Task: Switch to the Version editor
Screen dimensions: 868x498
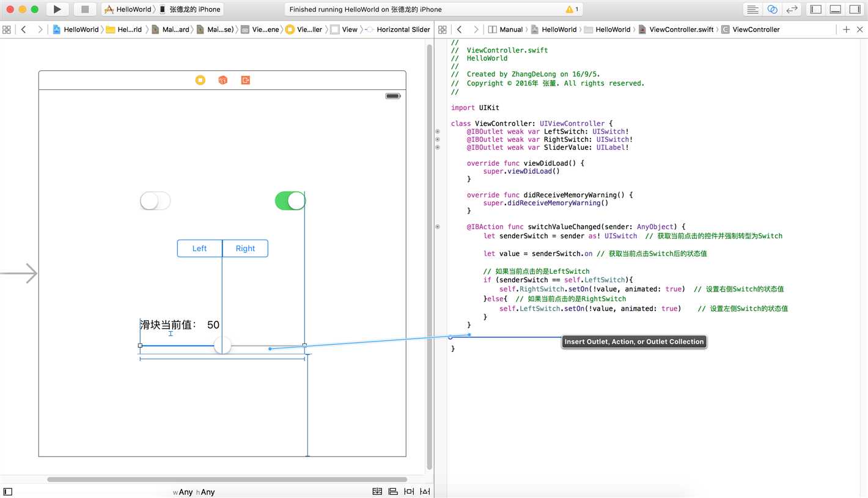Action: pyautogui.click(x=792, y=9)
